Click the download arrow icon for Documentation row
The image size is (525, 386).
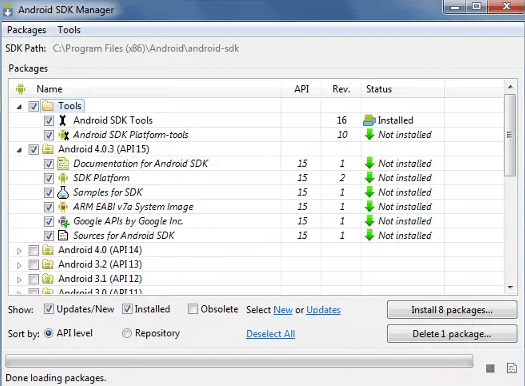tap(369, 163)
